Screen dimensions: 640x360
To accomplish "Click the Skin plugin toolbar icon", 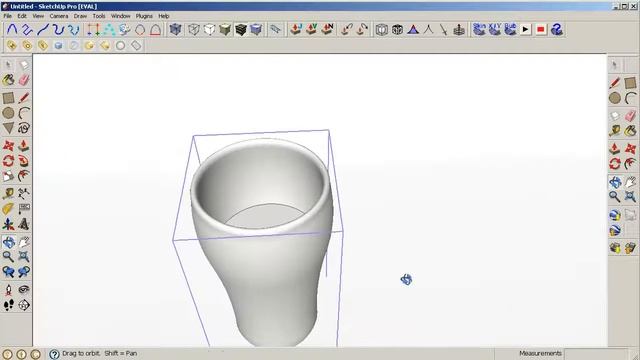I will [479, 29].
